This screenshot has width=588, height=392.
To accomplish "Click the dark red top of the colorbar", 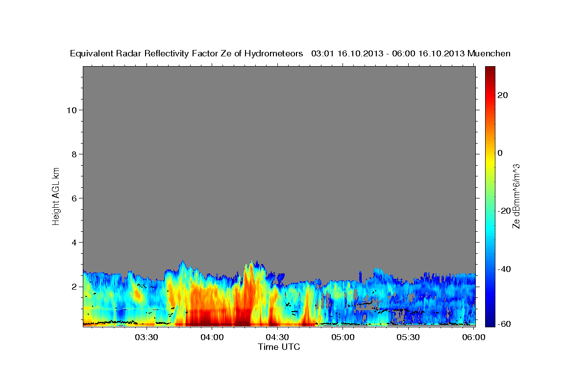I will tap(490, 70).
